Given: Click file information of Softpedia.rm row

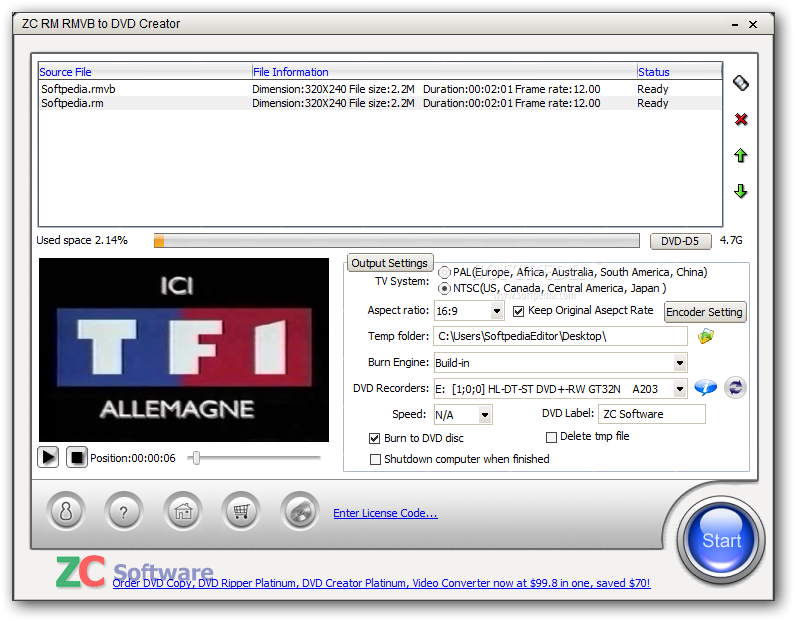Looking at the screenshot, I should coord(426,103).
